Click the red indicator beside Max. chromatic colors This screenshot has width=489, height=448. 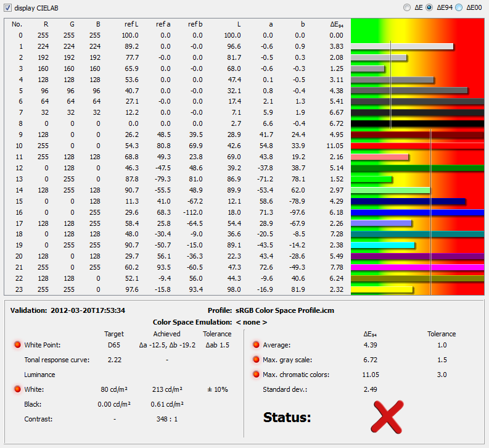tap(255, 375)
